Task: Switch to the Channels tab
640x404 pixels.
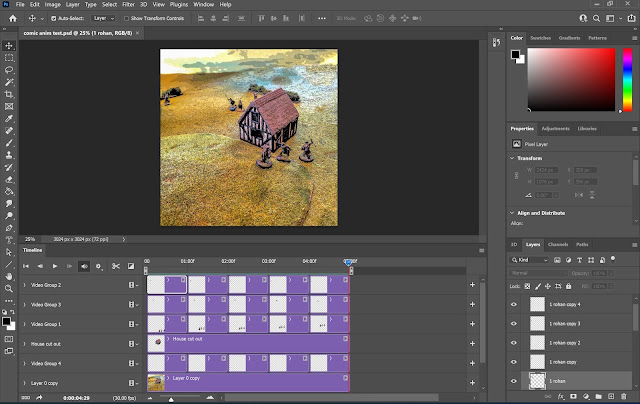Action: 557,244
